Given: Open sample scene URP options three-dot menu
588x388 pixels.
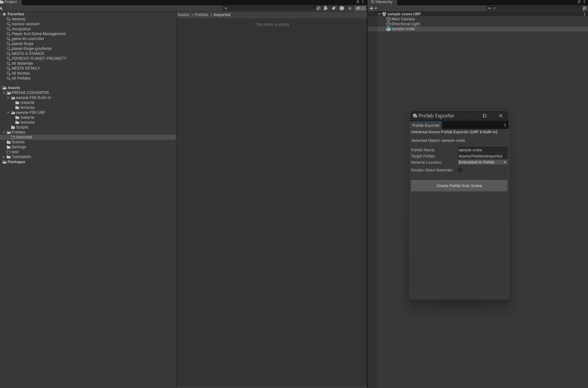Looking at the screenshot, I should pos(584,14).
